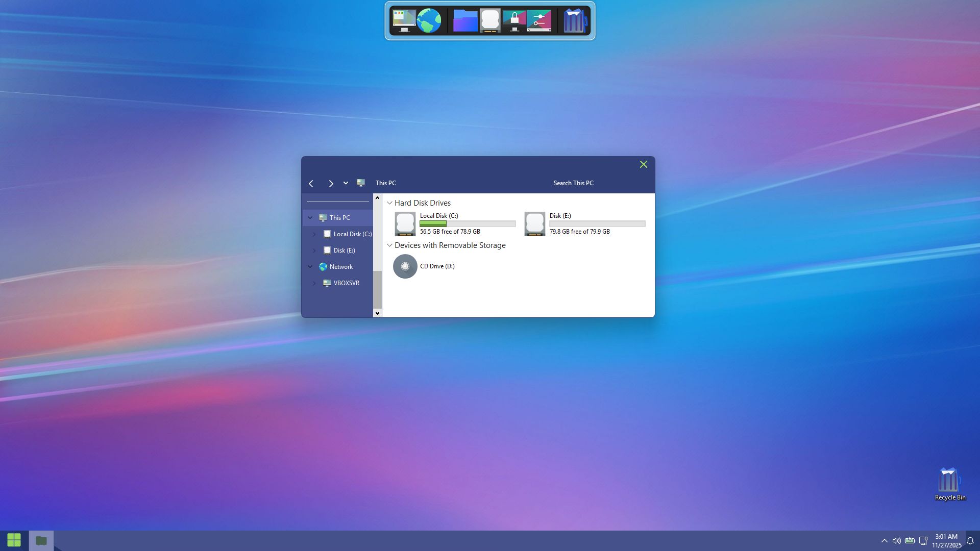The width and height of the screenshot is (980, 551).
Task: Open the desktop monitor icon in dock
Action: point(404,21)
